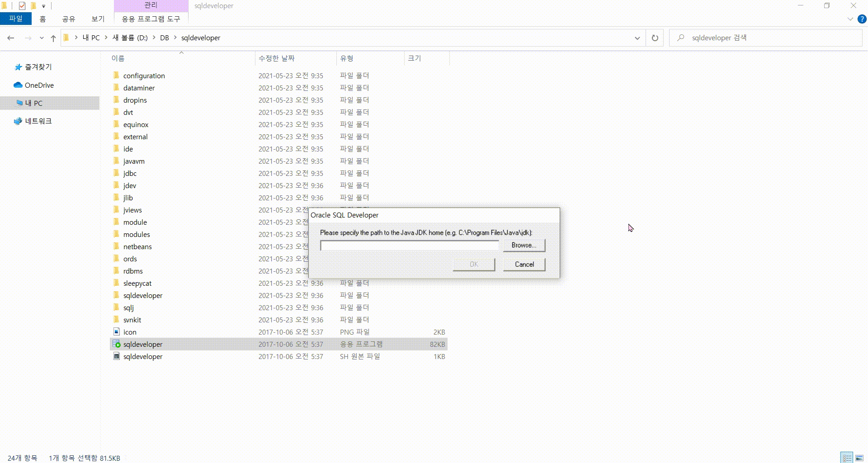The height and width of the screenshot is (463, 868).
Task: Open the quick access toolbar dropdown arrow
Action: (43, 6)
